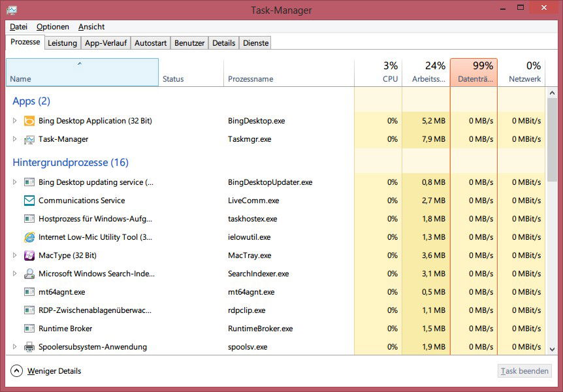Click the Spoolersubsystem-Anwendung printer icon
563x392 pixels.
click(29, 347)
